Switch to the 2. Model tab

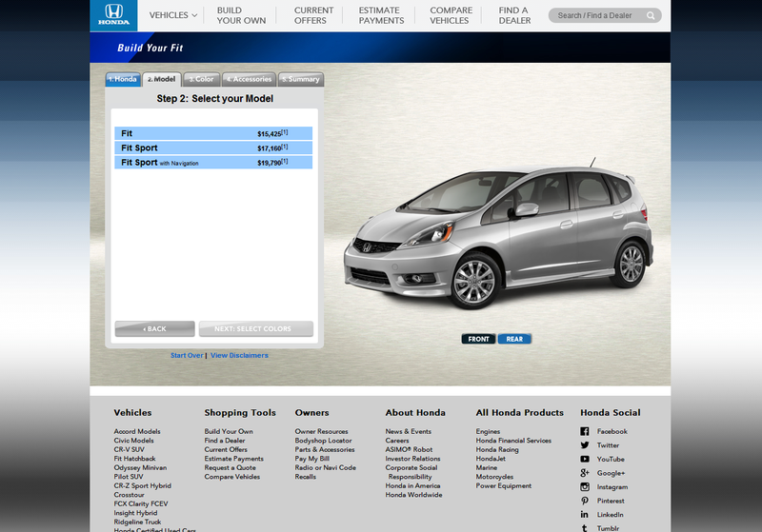coord(162,79)
